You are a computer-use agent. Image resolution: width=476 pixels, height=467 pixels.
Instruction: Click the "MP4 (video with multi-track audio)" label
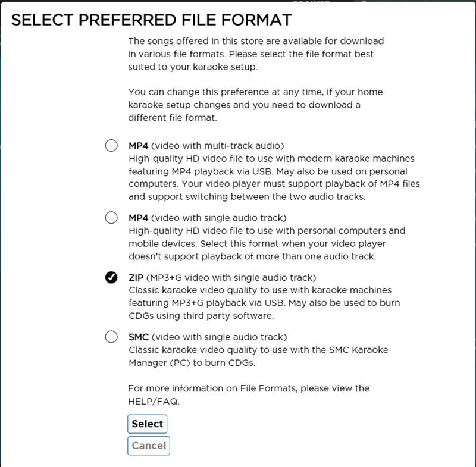click(206, 146)
